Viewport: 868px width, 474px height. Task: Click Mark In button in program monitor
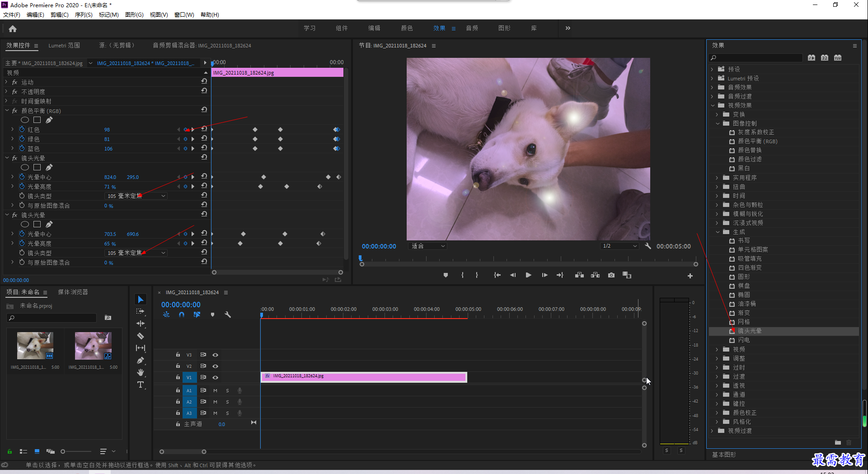pyautogui.click(x=462, y=275)
